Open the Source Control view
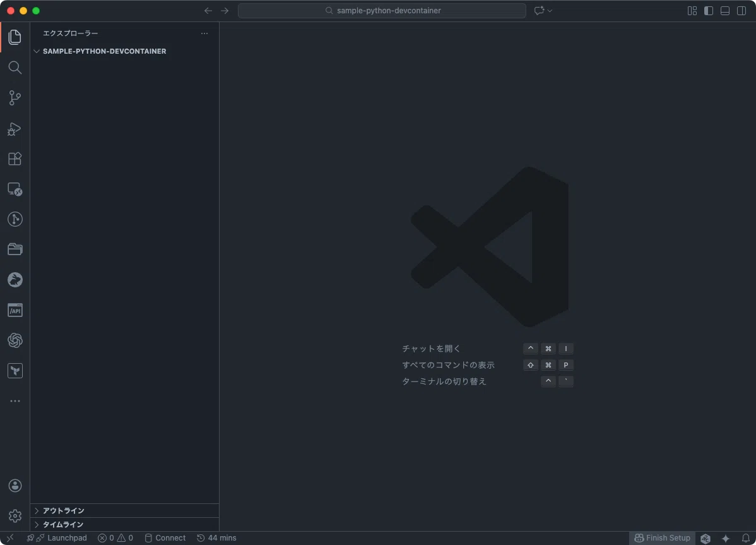Viewport: 756px width, 545px height. click(x=15, y=98)
